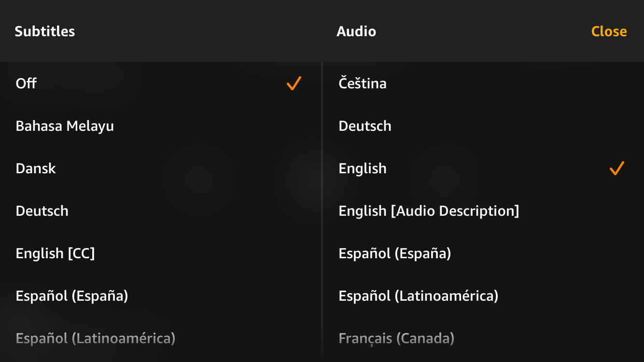Screen dimensions: 644x362
Task: Choose Français (Canada) audio track
Action: 396,338
